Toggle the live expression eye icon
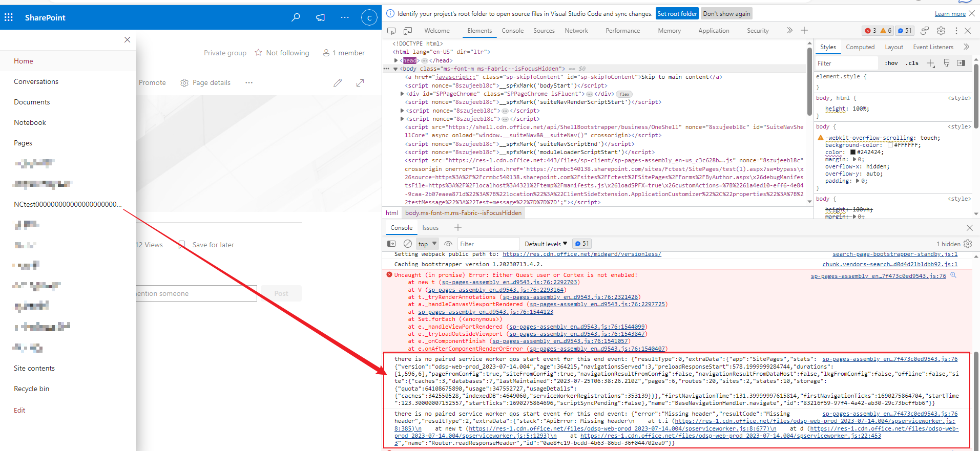Image resolution: width=980 pixels, height=451 pixels. pos(448,244)
